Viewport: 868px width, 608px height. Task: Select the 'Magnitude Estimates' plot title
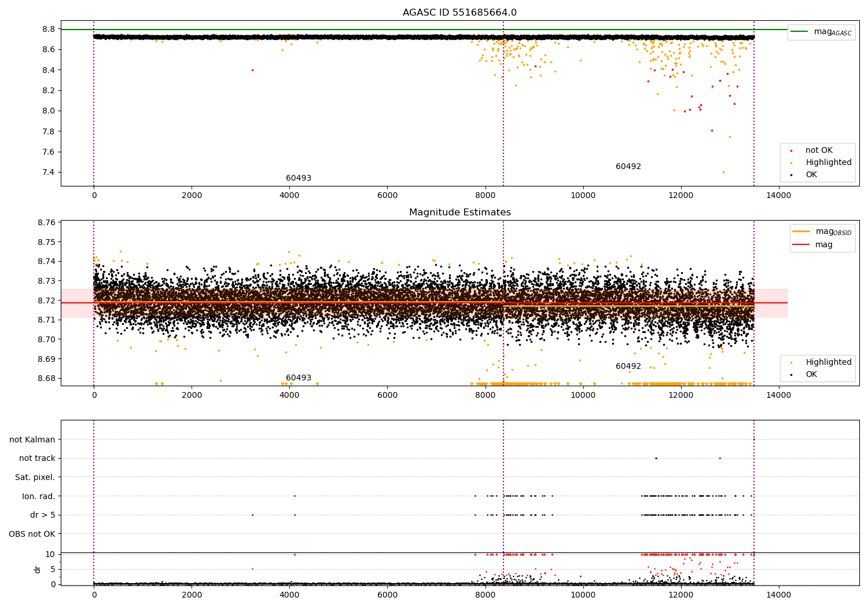459,213
